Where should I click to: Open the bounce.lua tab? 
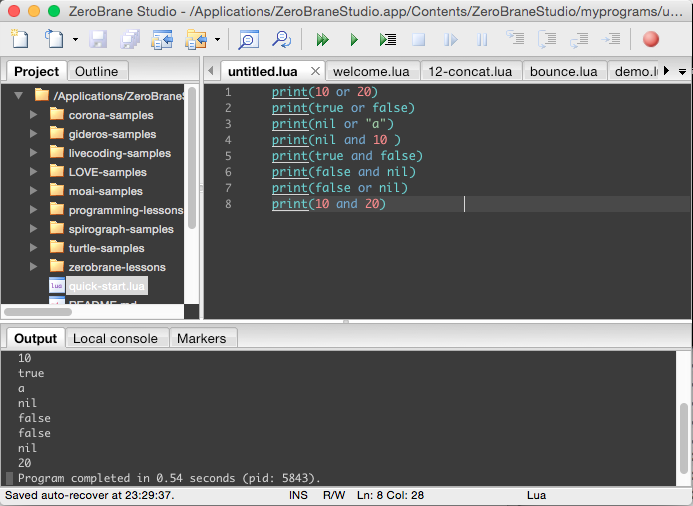click(564, 72)
